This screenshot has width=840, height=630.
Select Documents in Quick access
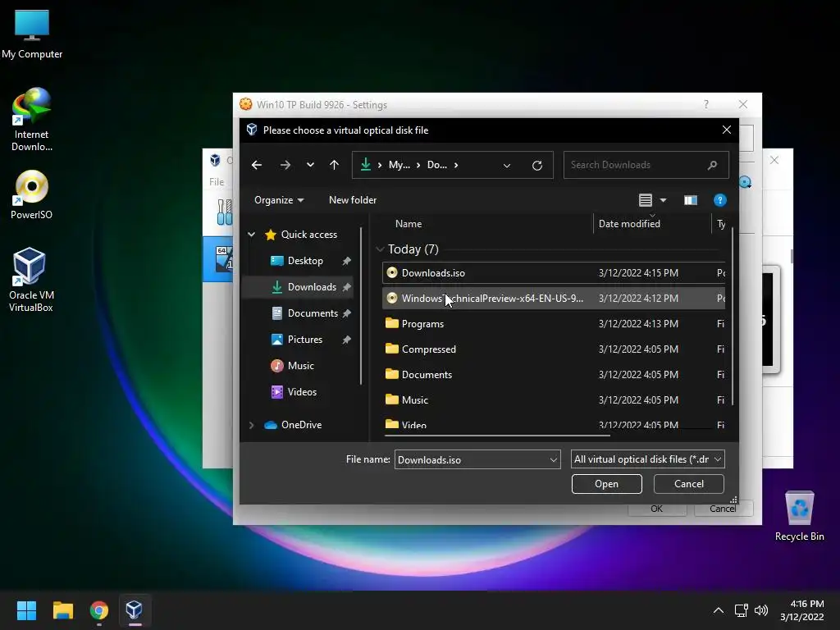(x=313, y=313)
